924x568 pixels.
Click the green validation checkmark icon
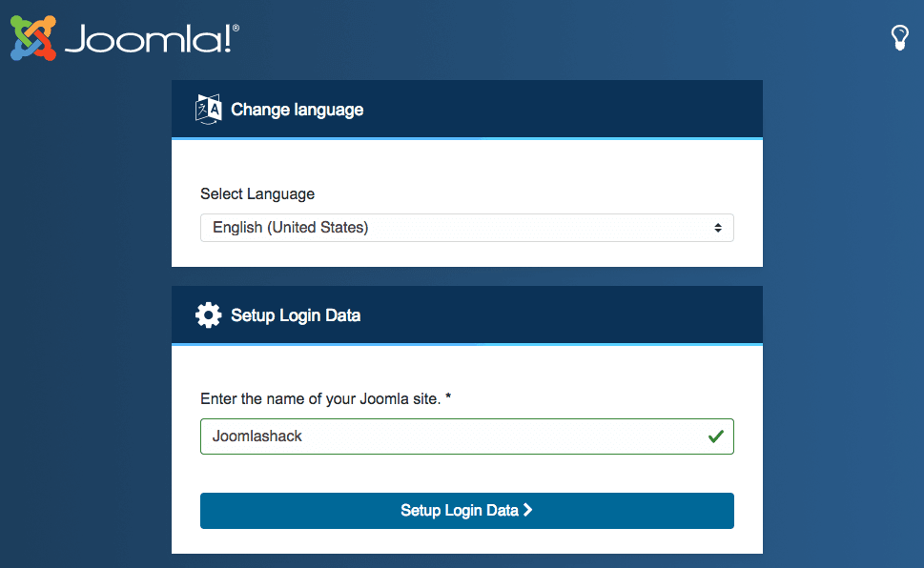[716, 436]
